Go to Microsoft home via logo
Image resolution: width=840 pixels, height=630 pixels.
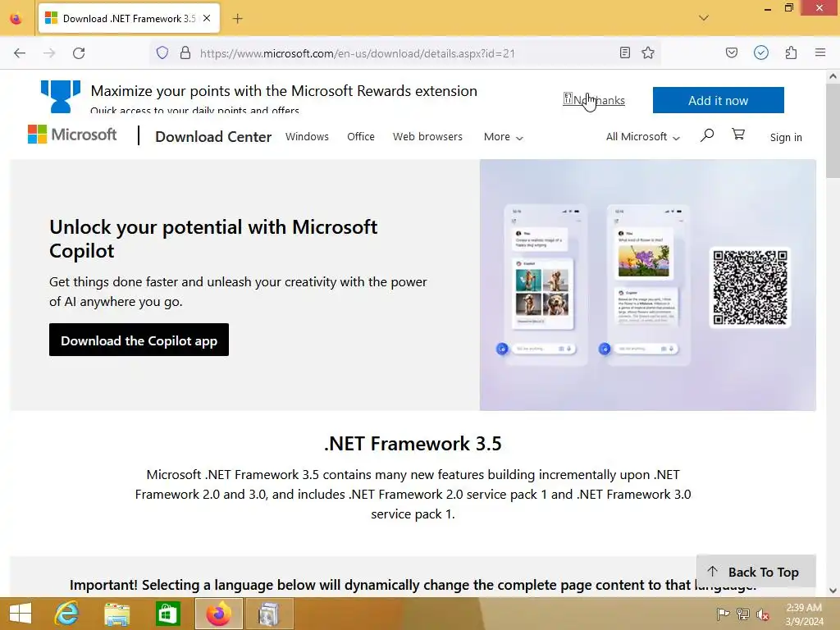click(x=72, y=135)
